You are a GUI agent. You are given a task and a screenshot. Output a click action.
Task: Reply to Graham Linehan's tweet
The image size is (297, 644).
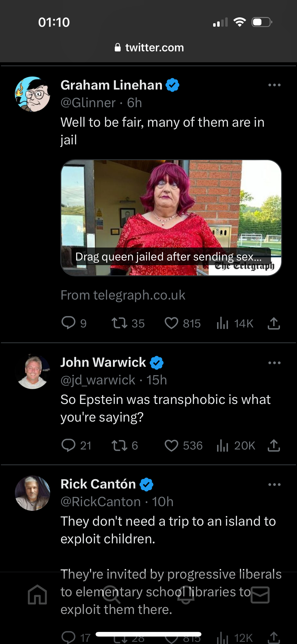[68, 323]
